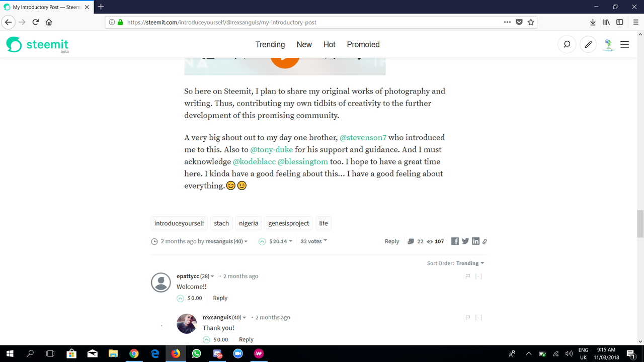This screenshot has height=362, width=644.
Task: Flag epattycc's comment
Action: point(468,276)
